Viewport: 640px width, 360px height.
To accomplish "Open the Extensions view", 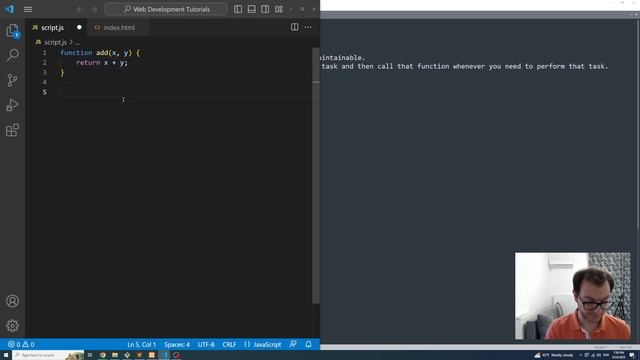I will [13, 130].
